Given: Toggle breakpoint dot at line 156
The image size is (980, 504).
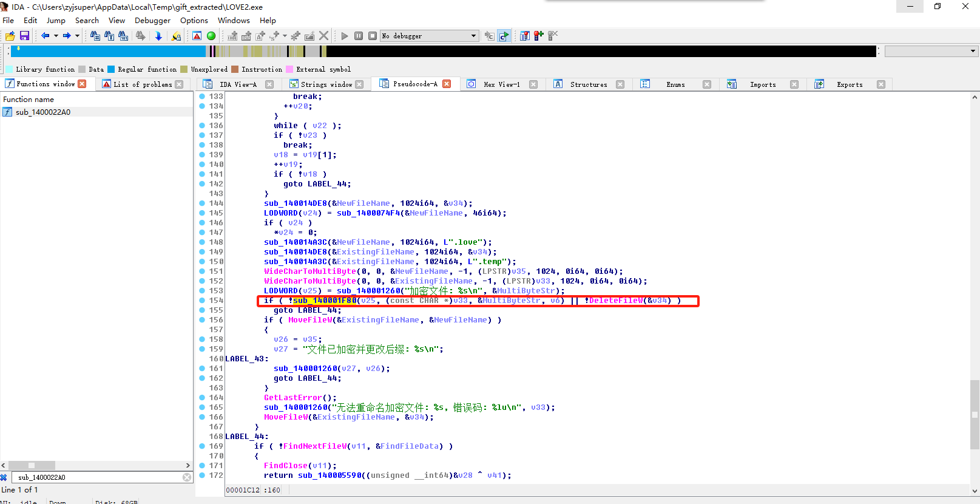Looking at the screenshot, I should tap(202, 320).
